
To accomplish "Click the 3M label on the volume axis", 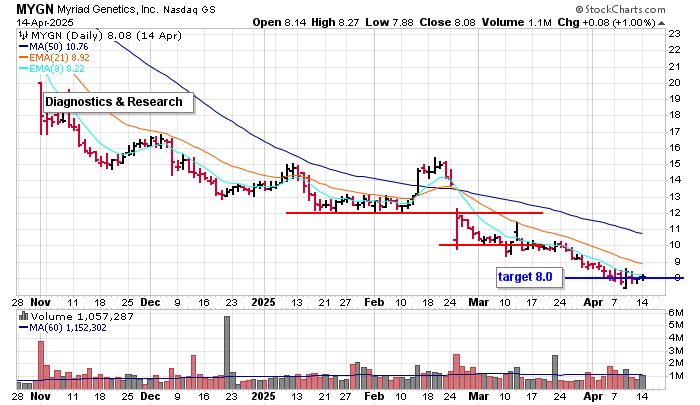I will 676,351.
